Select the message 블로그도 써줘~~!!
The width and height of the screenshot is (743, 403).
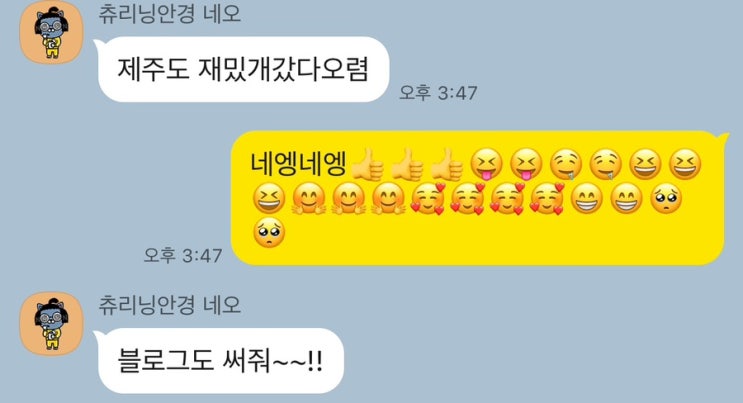point(220,360)
